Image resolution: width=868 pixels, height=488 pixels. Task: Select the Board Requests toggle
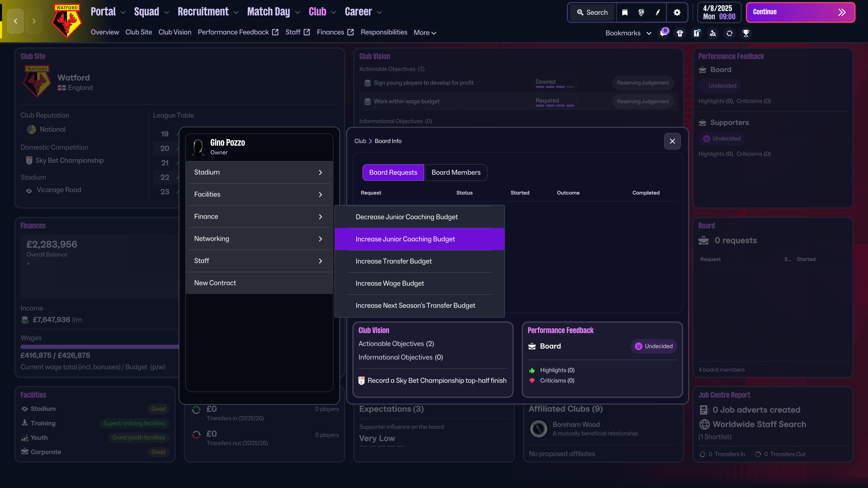pyautogui.click(x=393, y=172)
